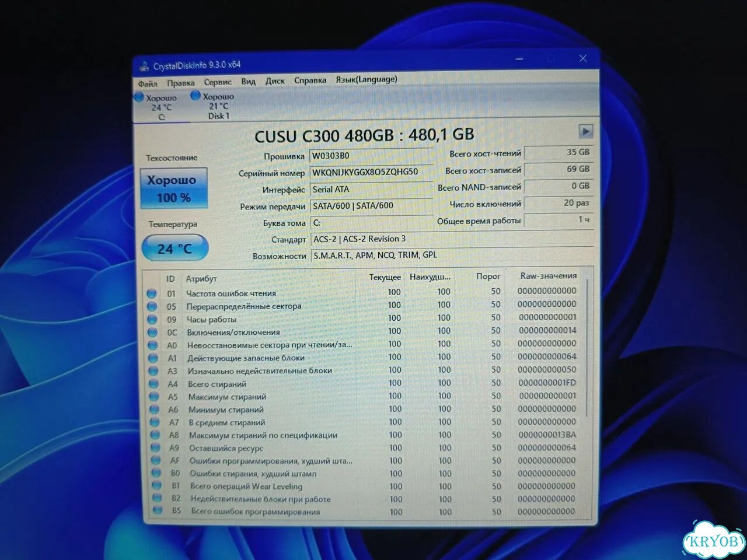
Task: Click the 0 GB NAND writes value
Action: [x=558, y=186]
